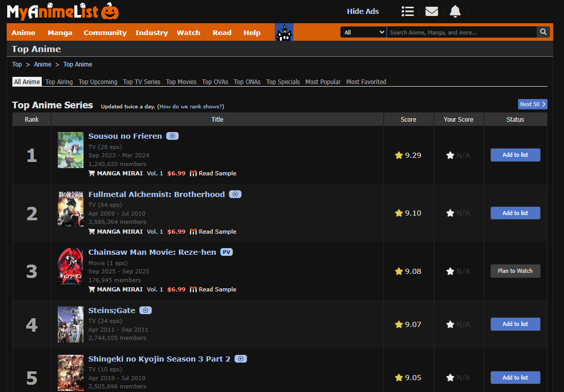Click Your Score star for Chainsaw Man Movie
Viewport: 564px width, 392px height.
click(x=450, y=271)
